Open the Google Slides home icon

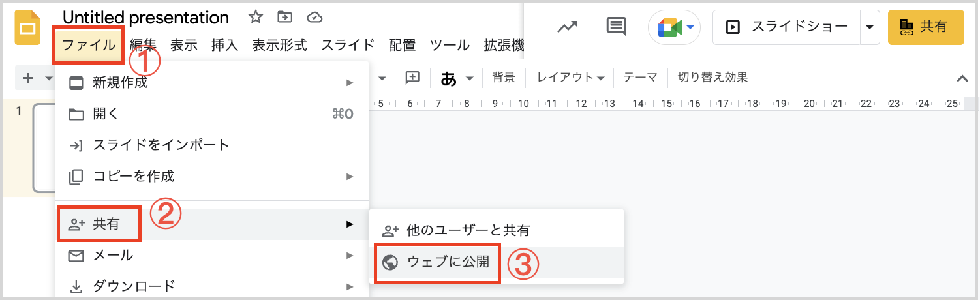click(28, 28)
